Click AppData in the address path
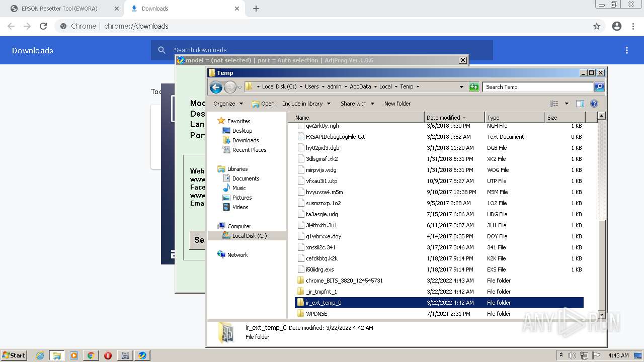644x362 pixels. coord(360,87)
